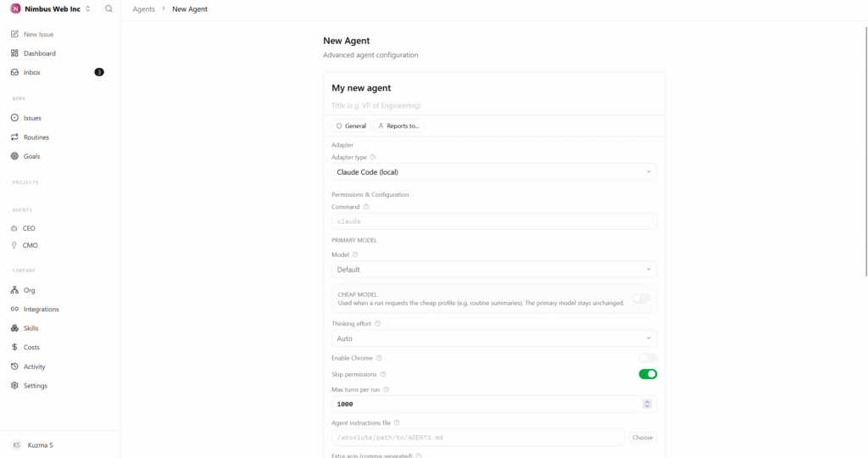Click the Model help icon
The height and width of the screenshot is (458, 868).
coord(355,254)
